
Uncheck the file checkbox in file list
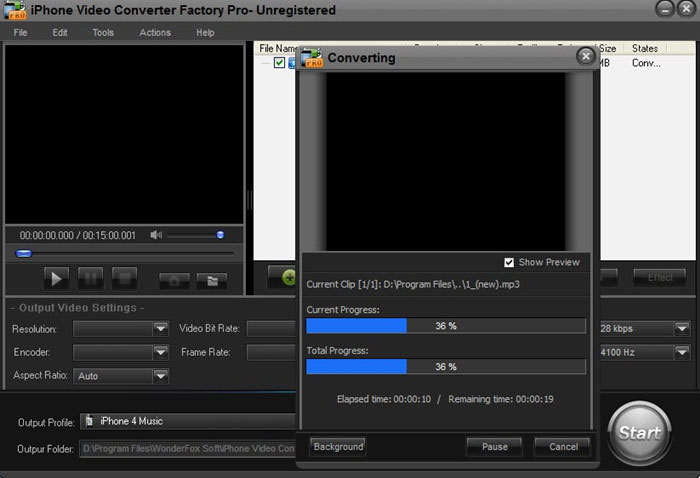279,62
